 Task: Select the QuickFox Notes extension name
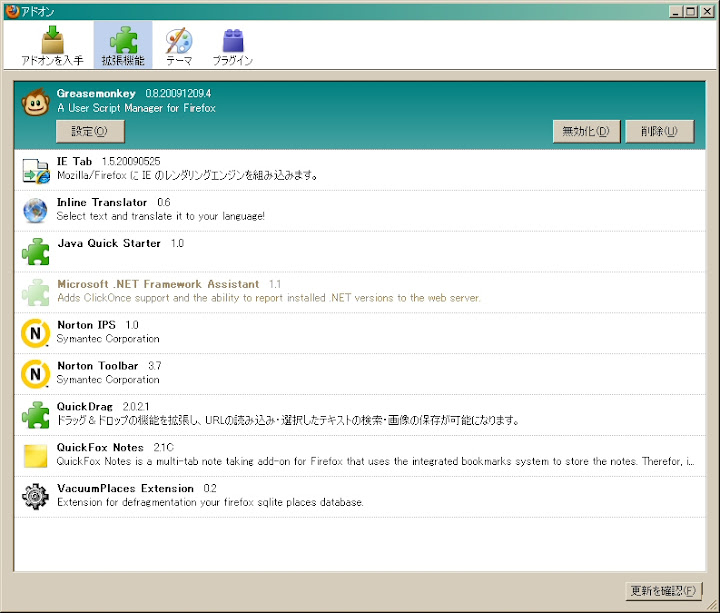pos(100,448)
